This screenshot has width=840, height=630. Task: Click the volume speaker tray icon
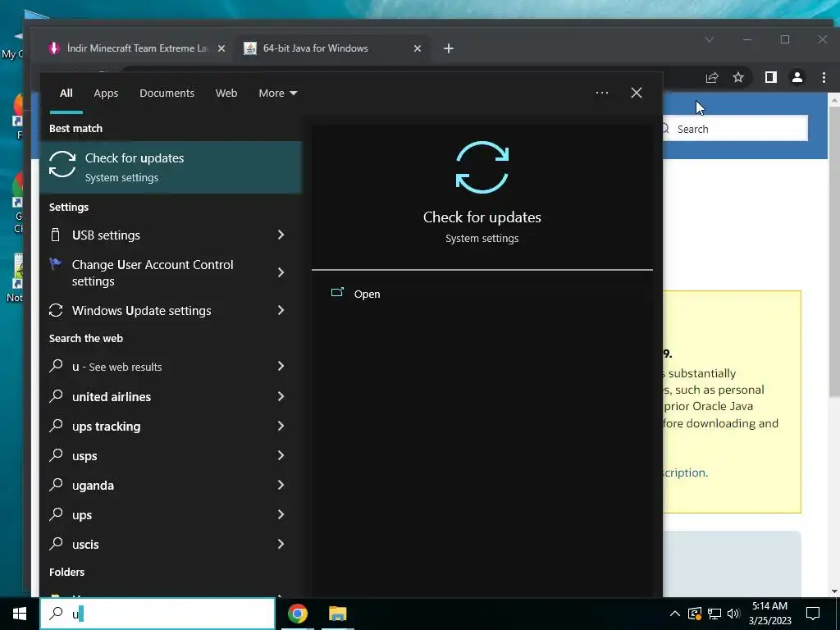pyautogui.click(x=733, y=614)
